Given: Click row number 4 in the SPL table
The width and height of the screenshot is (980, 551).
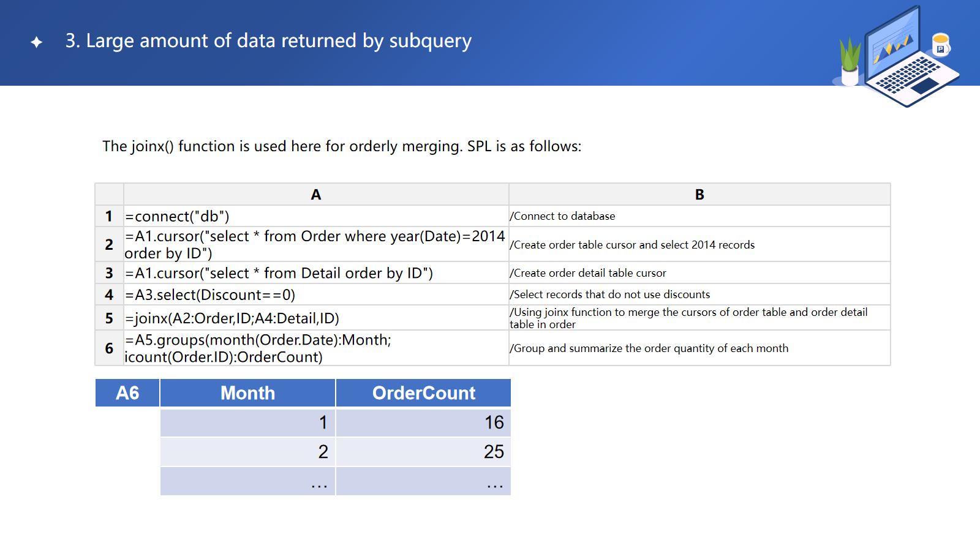Looking at the screenshot, I should [x=109, y=294].
